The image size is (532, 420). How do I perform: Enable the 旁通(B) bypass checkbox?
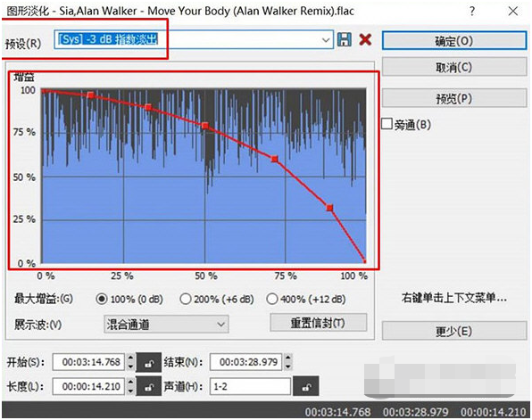tap(387, 124)
